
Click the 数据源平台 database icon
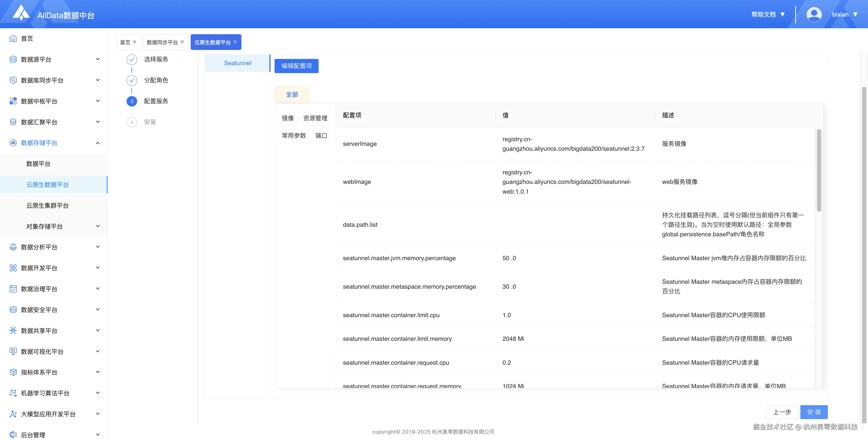pyautogui.click(x=13, y=59)
